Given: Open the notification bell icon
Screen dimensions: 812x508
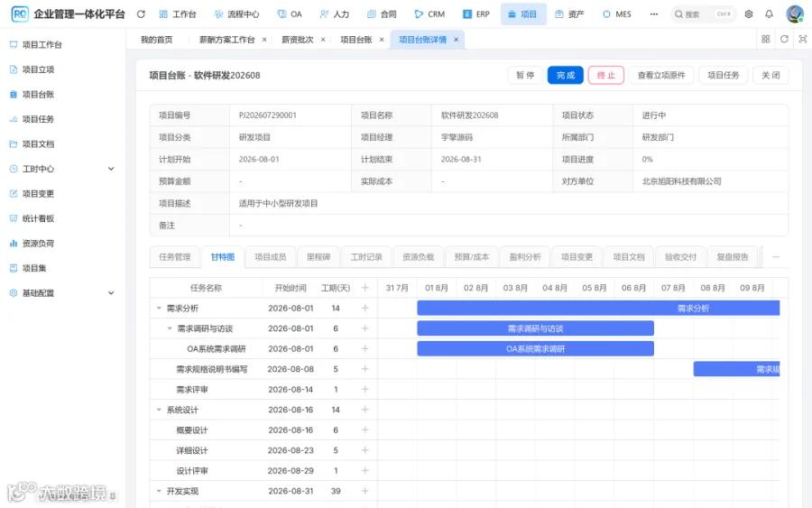Looking at the screenshot, I should tap(769, 14).
